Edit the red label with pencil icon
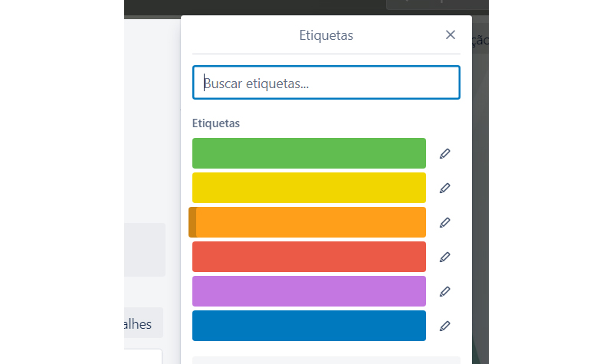The image size is (613, 364). click(x=444, y=257)
